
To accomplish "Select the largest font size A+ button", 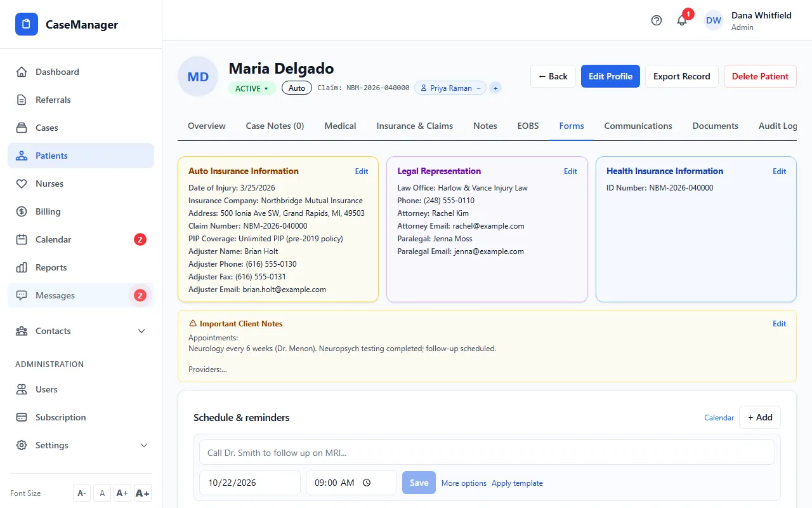I will (x=143, y=493).
